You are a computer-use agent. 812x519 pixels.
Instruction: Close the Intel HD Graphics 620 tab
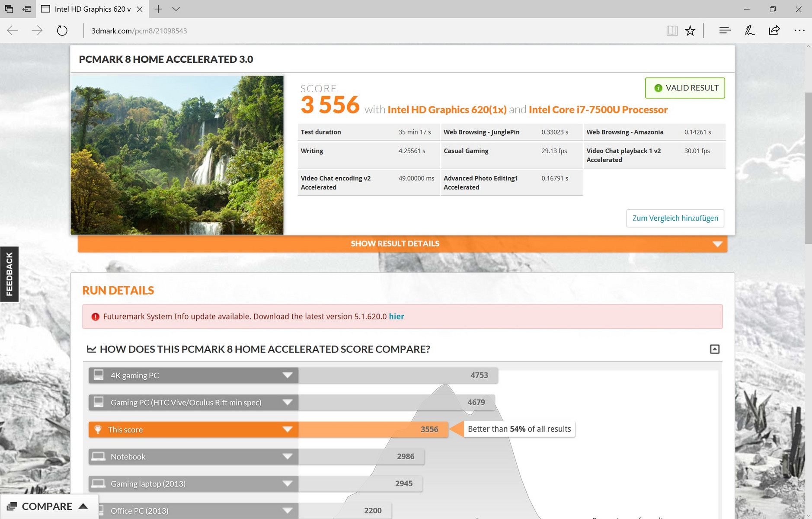click(140, 9)
